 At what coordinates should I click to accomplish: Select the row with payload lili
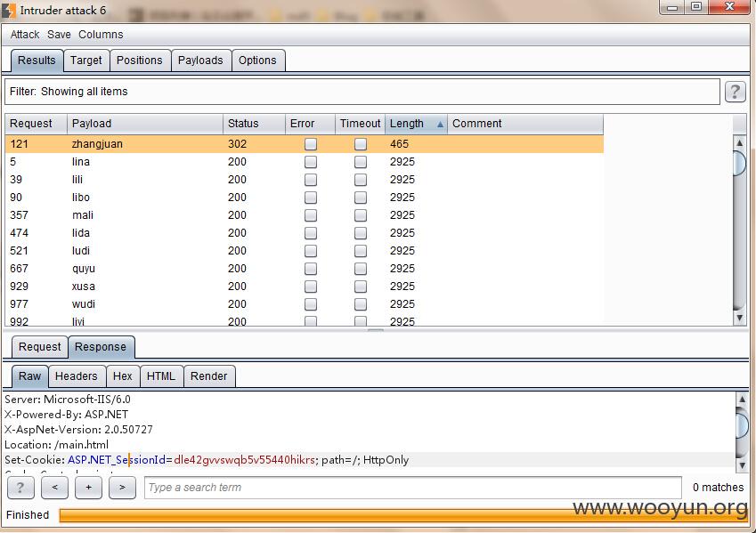point(305,180)
